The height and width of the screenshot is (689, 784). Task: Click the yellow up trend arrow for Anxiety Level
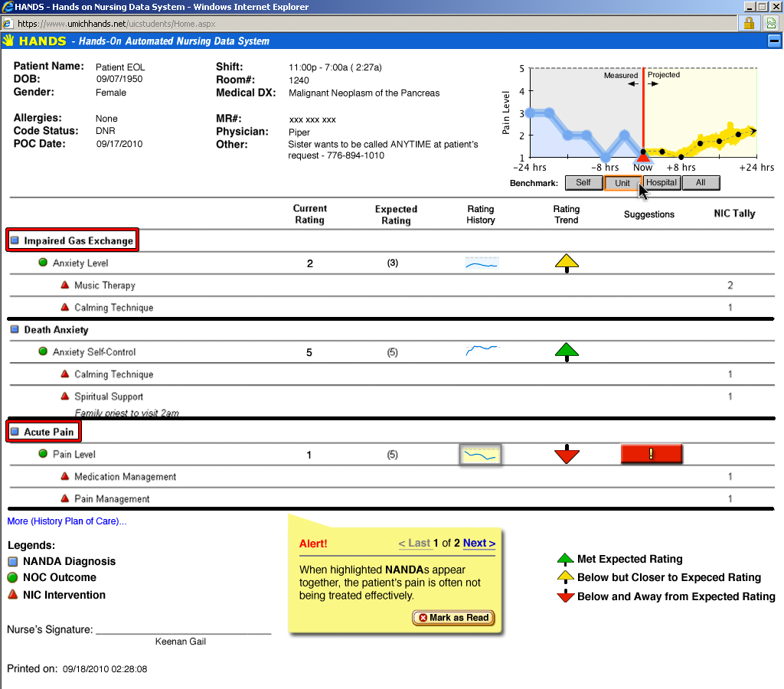[x=567, y=263]
